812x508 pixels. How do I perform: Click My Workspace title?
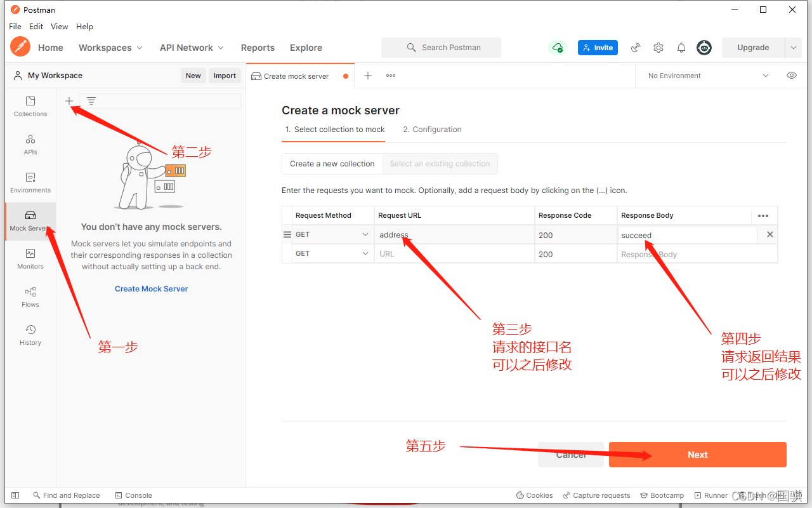click(55, 76)
